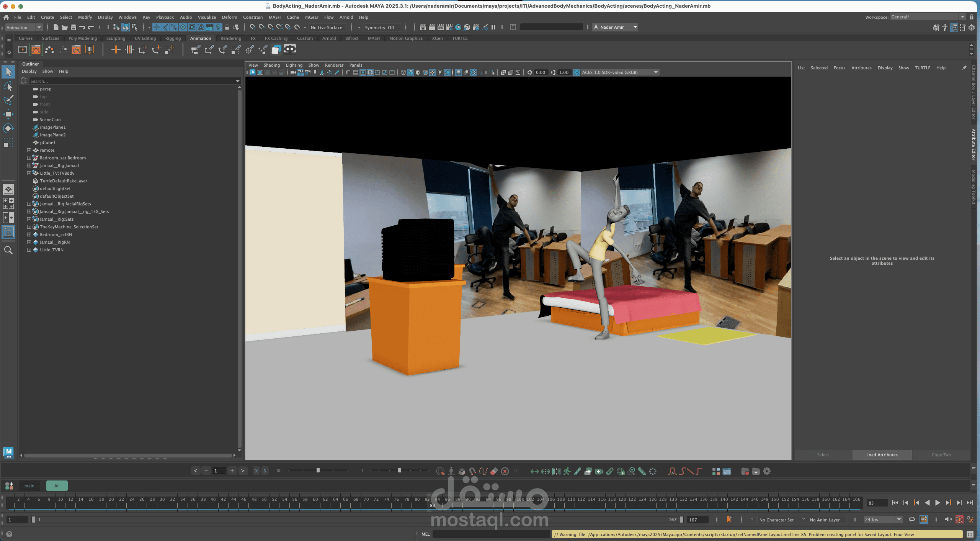The width and height of the screenshot is (980, 541).
Task: Open the Animation menu set dropdown
Action: click(x=24, y=28)
